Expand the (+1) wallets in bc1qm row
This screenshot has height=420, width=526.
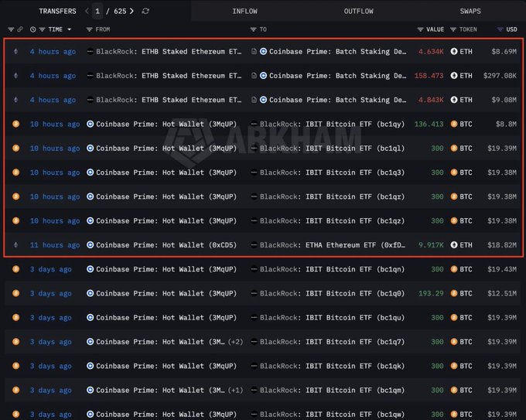coord(235,390)
